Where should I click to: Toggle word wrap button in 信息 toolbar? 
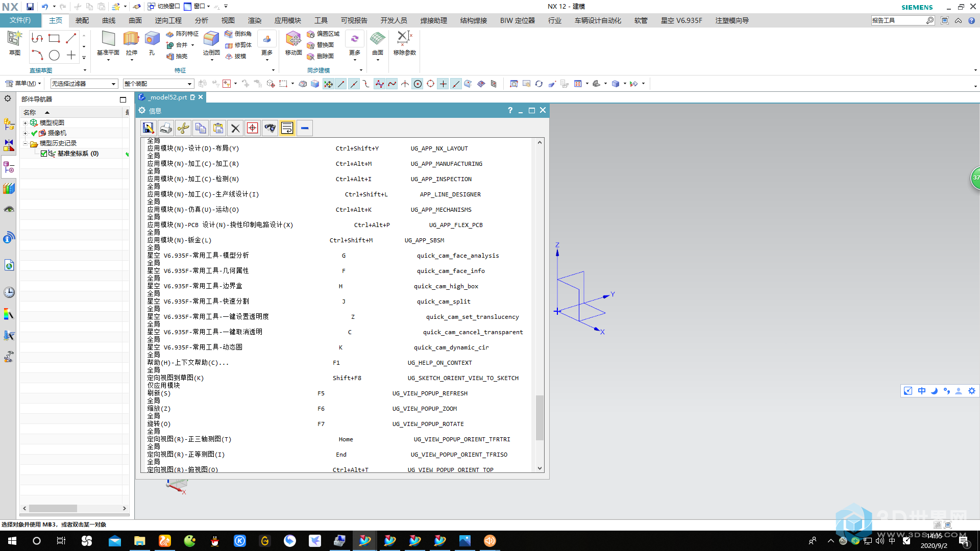pyautogui.click(x=287, y=128)
